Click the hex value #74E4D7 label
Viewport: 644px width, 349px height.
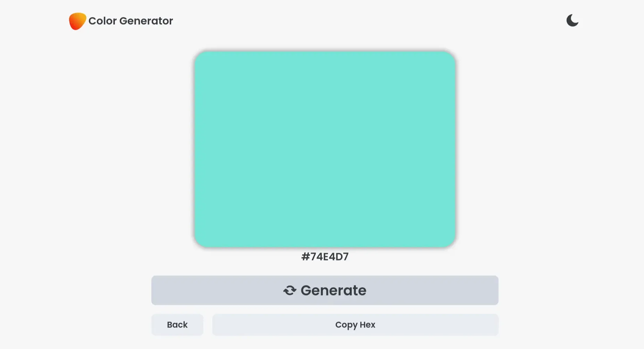click(x=325, y=257)
